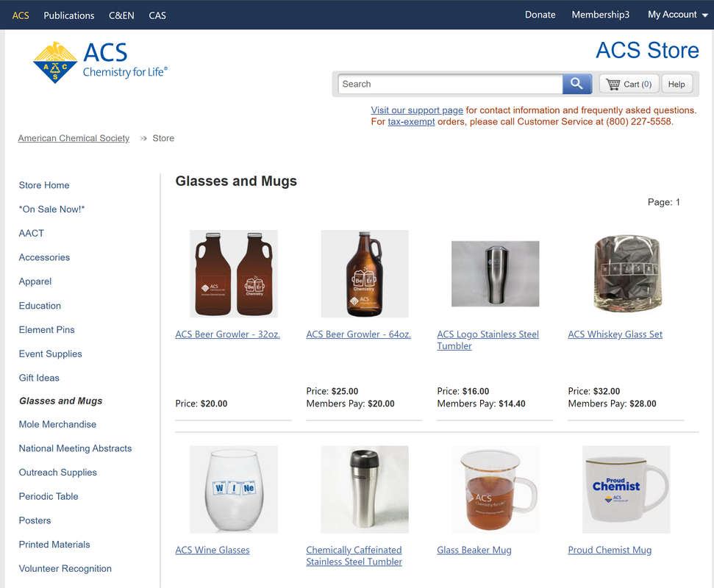The width and height of the screenshot is (714, 588).
Task: Click Members Pay $14.40 price text
Action: click(482, 404)
